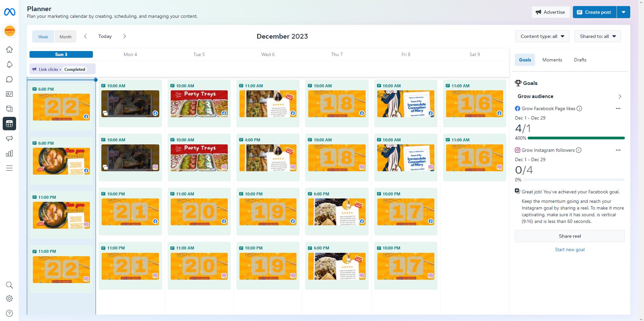Click the Facebook Page likes progress bar
The image size is (644, 321).
576,138
